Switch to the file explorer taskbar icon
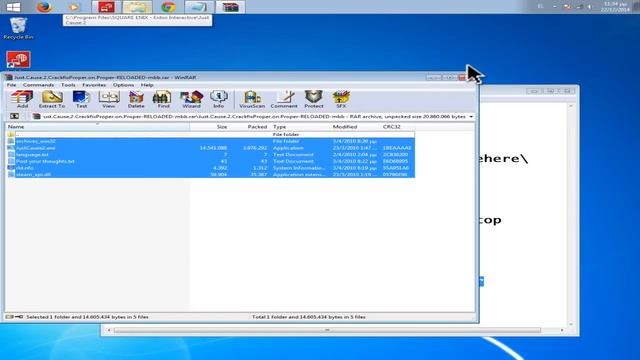The height and width of the screenshot is (360, 640). pyautogui.click(x=137, y=7)
